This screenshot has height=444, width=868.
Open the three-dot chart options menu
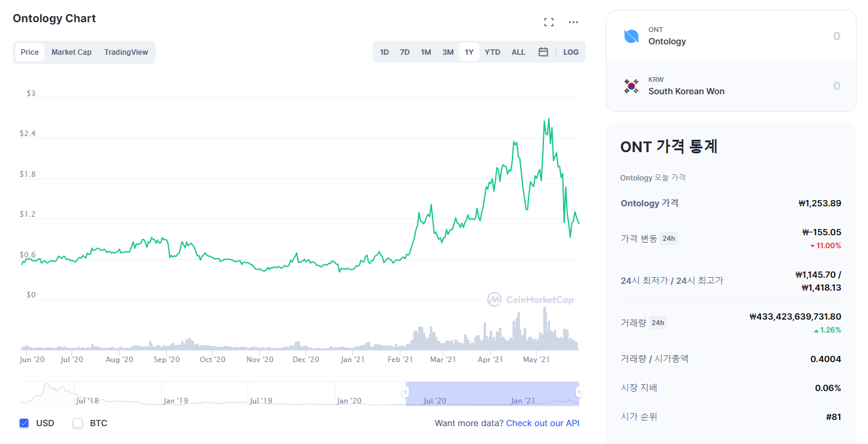574,22
